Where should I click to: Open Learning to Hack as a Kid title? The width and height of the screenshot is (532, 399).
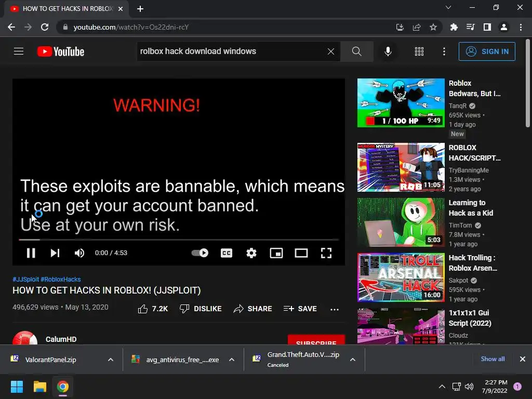coord(471,208)
